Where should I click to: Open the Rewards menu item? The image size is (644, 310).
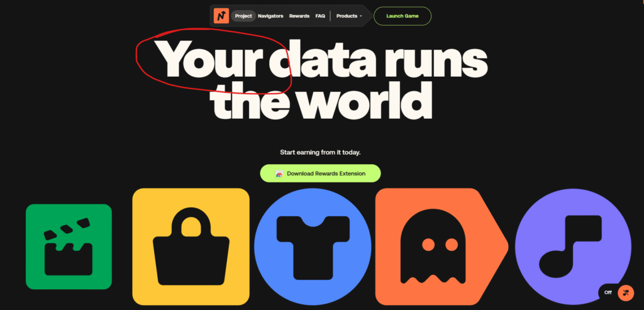tap(299, 16)
